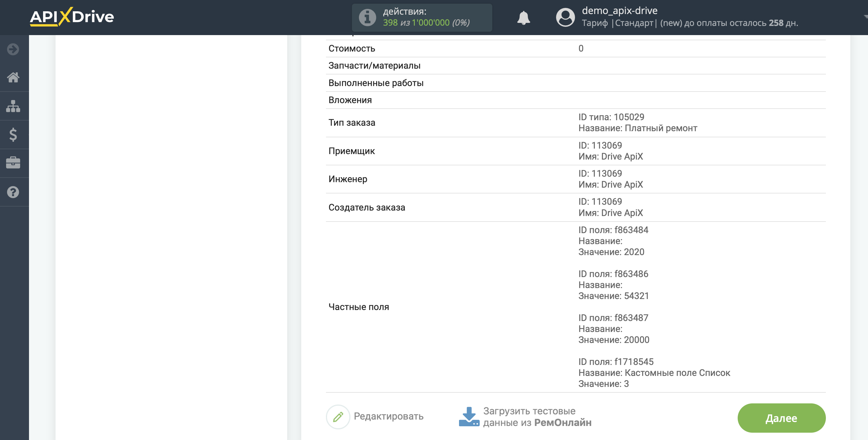Click the download test data icon
The width and height of the screenshot is (868, 440).
[469, 417]
